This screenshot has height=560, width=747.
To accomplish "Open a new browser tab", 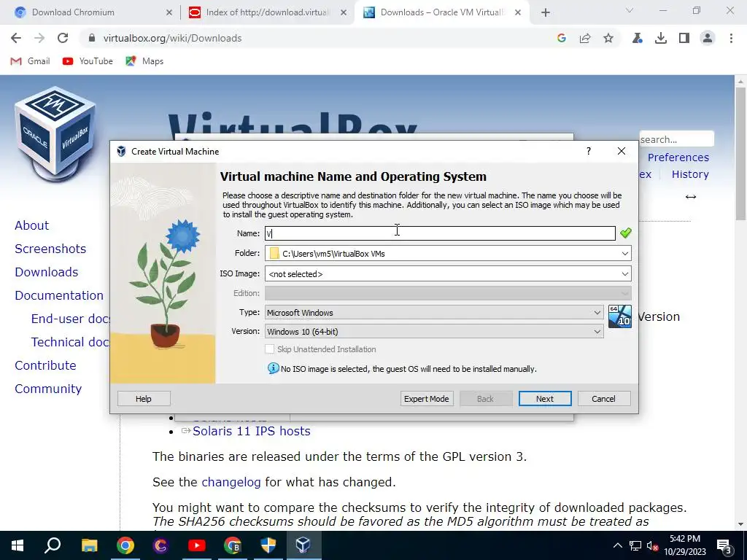I will coord(546,12).
